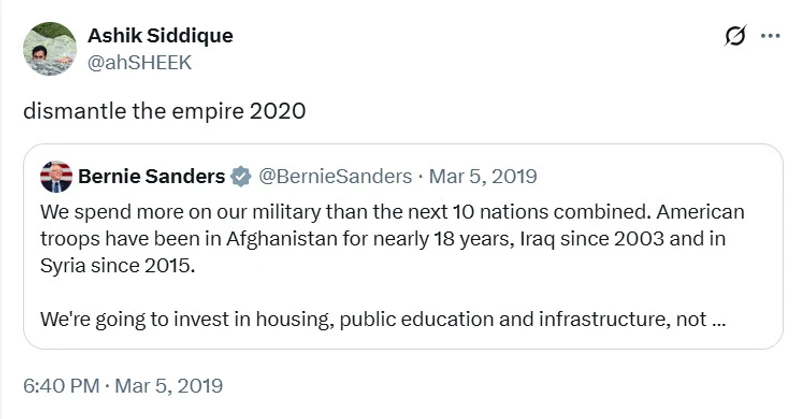This screenshot has width=800, height=419.
Task: Click the blue verified badge
Action: point(241,177)
